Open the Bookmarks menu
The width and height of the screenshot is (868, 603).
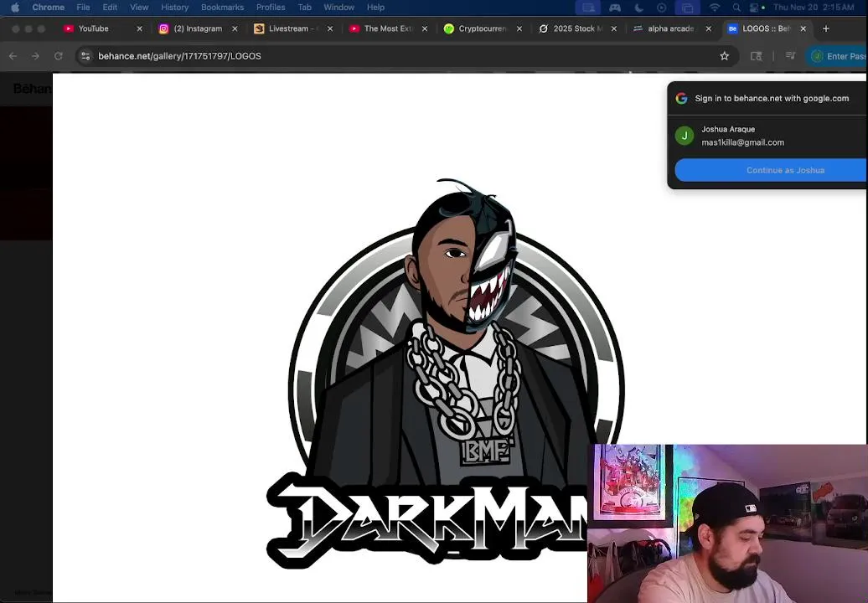tap(222, 8)
